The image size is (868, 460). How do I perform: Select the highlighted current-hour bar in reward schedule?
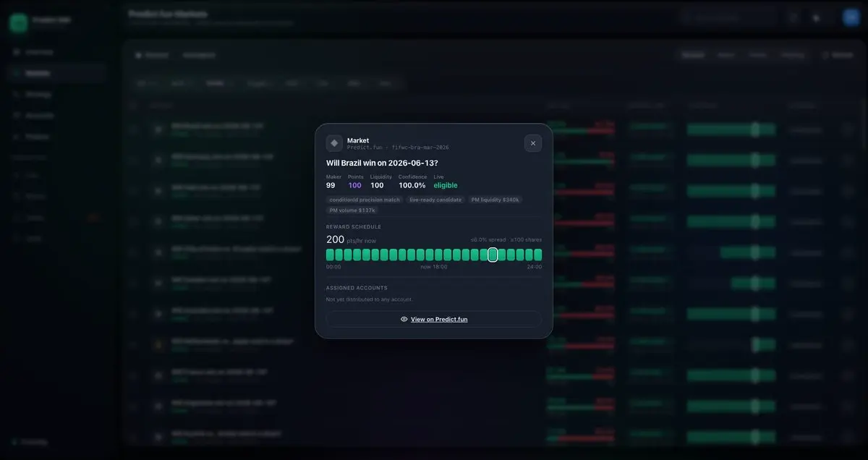click(x=493, y=255)
